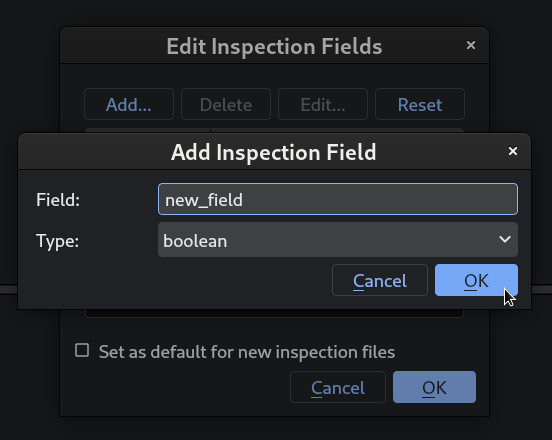Close the Edit Inspection Fields window
Image resolution: width=552 pixels, height=440 pixels.
[471, 45]
